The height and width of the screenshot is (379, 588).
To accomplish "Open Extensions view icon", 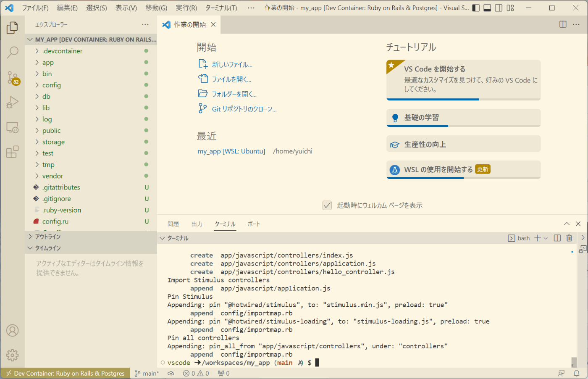I will 12,152.
